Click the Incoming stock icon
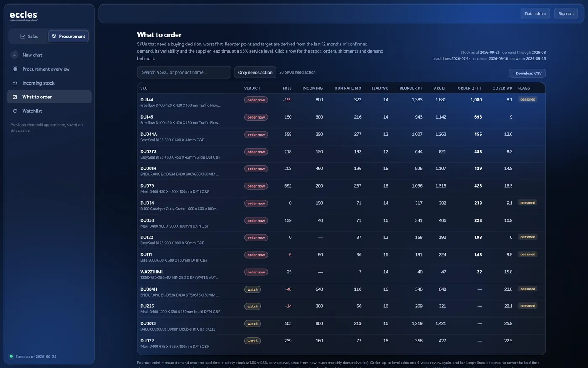Image resolution: width=588 pixels, height=368 pixels. pyautogui.click(x=15, y=83)
